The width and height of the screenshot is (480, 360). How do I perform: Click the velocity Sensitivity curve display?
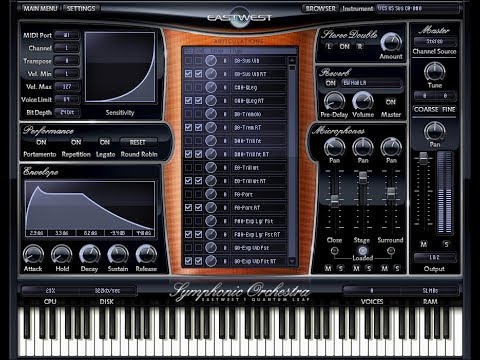[x=120, y=67]
